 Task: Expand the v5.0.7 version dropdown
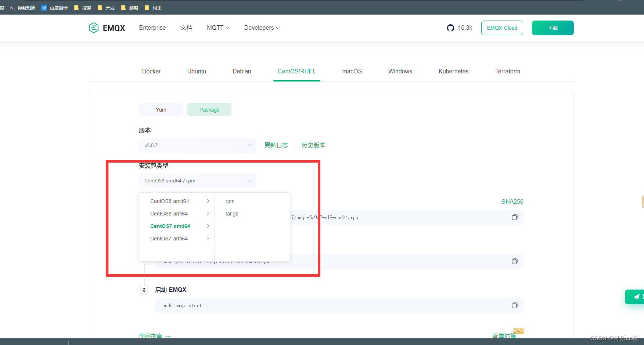(x=198, y=145)
